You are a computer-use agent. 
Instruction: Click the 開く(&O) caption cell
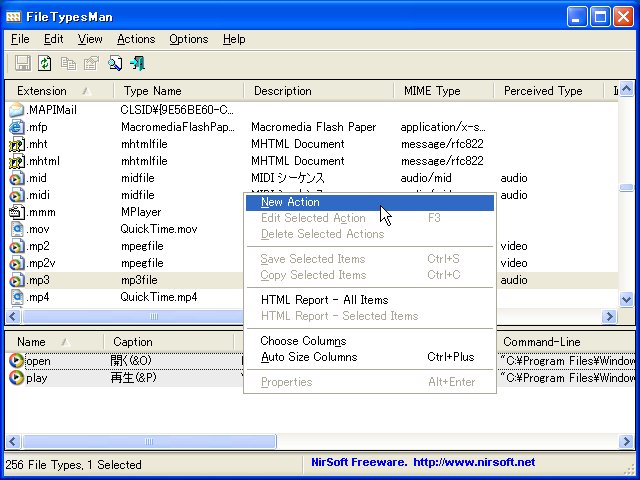[x=131, y=361]
